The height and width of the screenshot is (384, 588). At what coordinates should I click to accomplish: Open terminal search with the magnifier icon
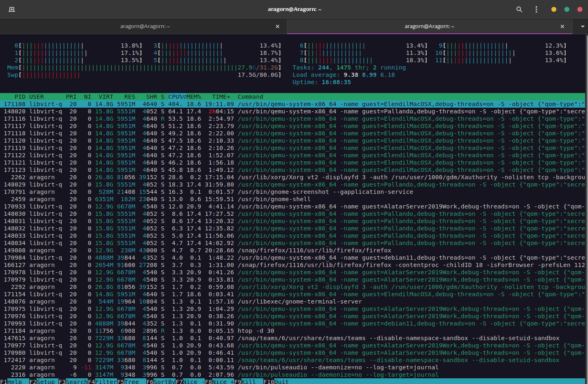coord(519,9)
